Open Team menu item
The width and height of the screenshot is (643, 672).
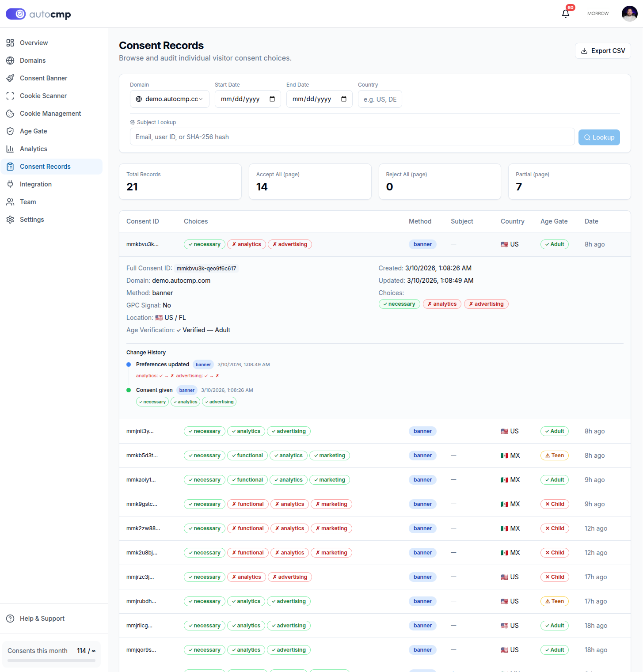pos(52,202)
